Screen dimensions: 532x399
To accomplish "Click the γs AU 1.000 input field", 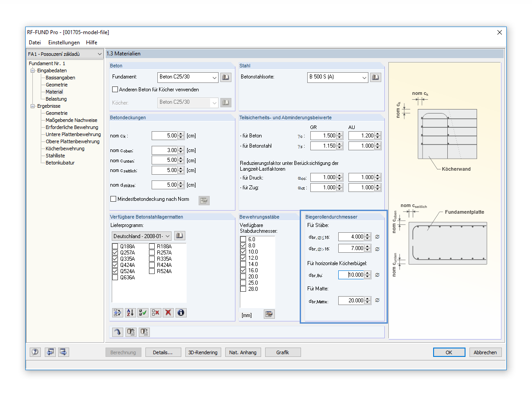I will tap(362, 146).
